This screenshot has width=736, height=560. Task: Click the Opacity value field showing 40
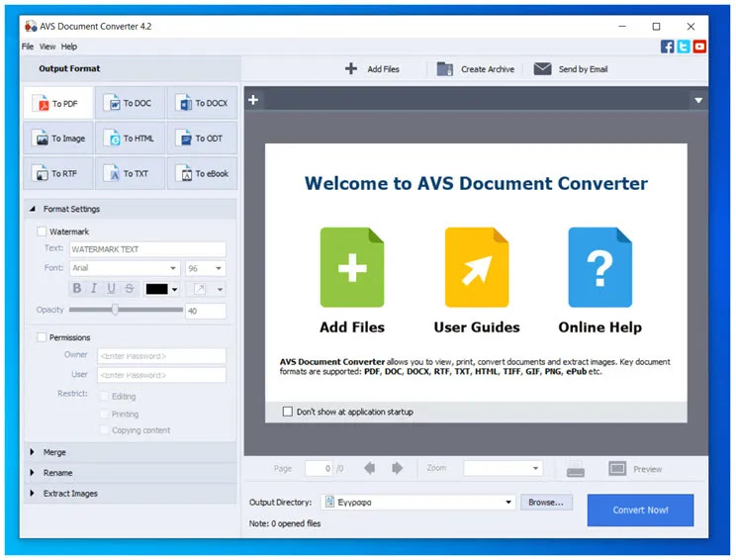[206, 311]
